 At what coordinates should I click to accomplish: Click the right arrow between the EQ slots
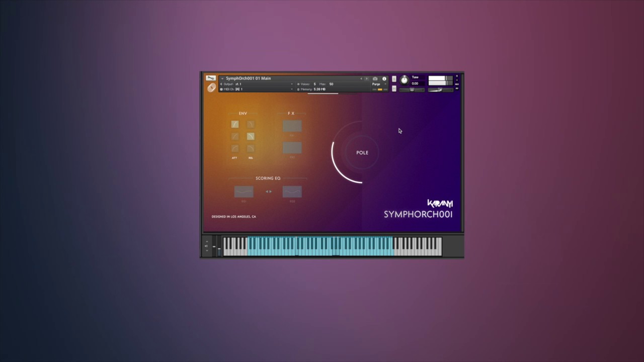click(271, 192)
